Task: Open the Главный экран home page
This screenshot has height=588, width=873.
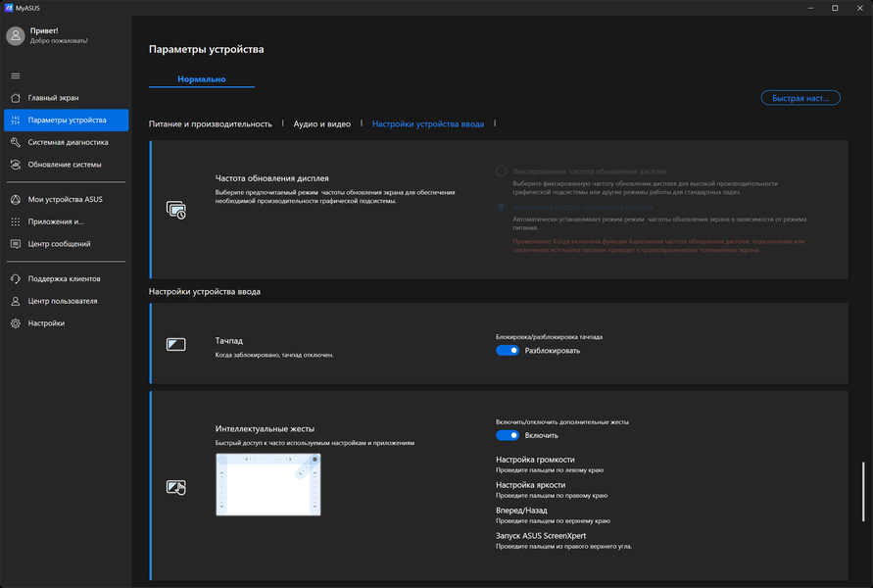Action: point(54,98)
